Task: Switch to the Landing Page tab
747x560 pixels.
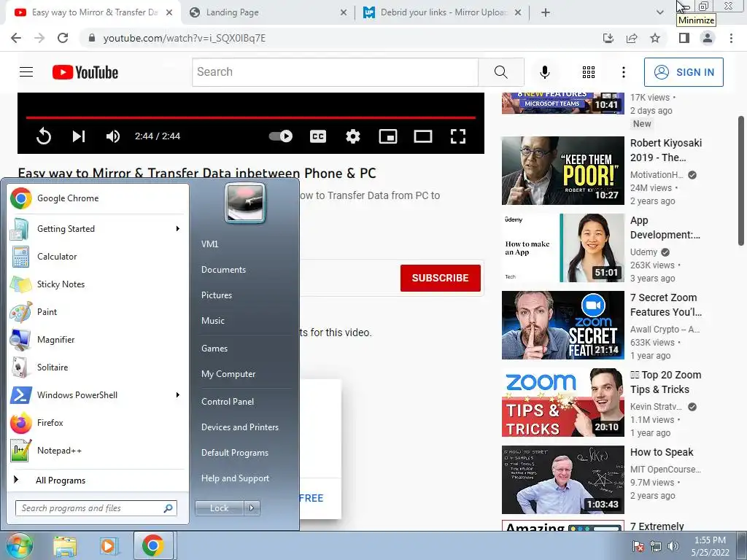Action: coord(268,12)
